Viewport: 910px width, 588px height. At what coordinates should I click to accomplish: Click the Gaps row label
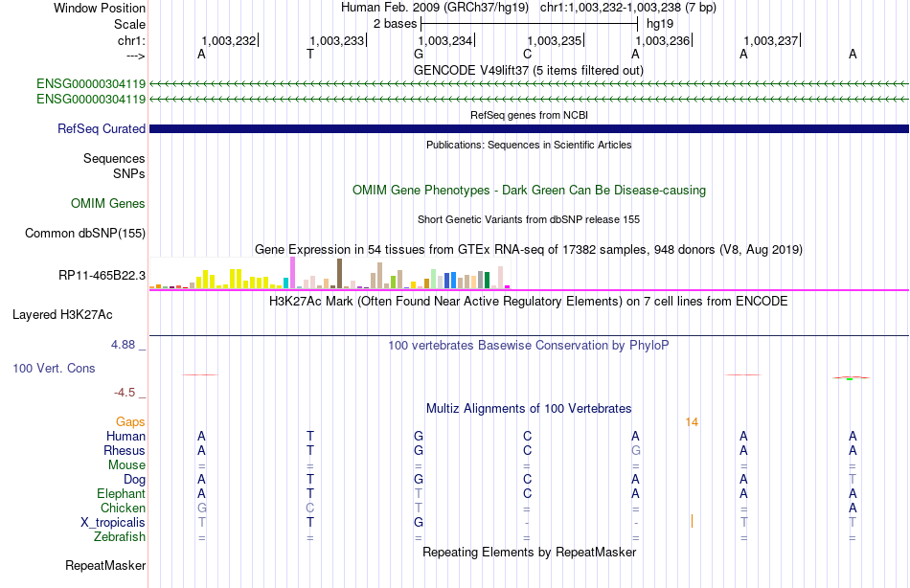[x=130, y=422]
